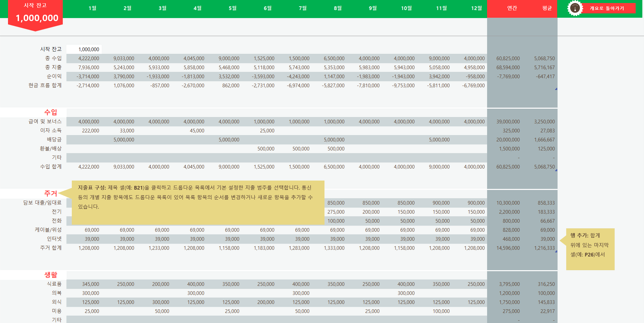The image size is (644, 323).
Task: Select the 환불/배상 row label
Action: (x=51, y=148)
